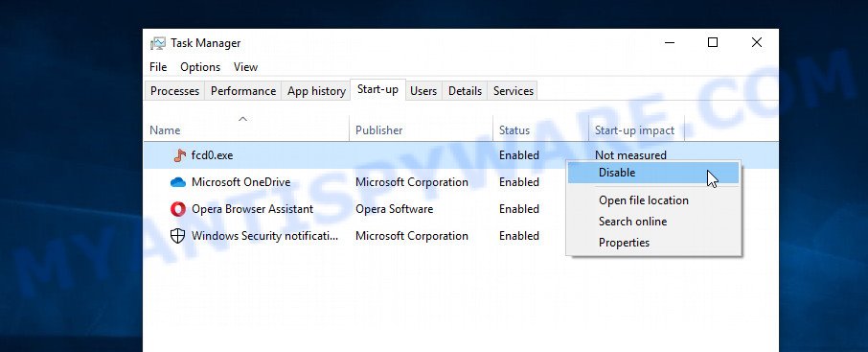Switch to the Processes tab

click(x=174, y=91)
